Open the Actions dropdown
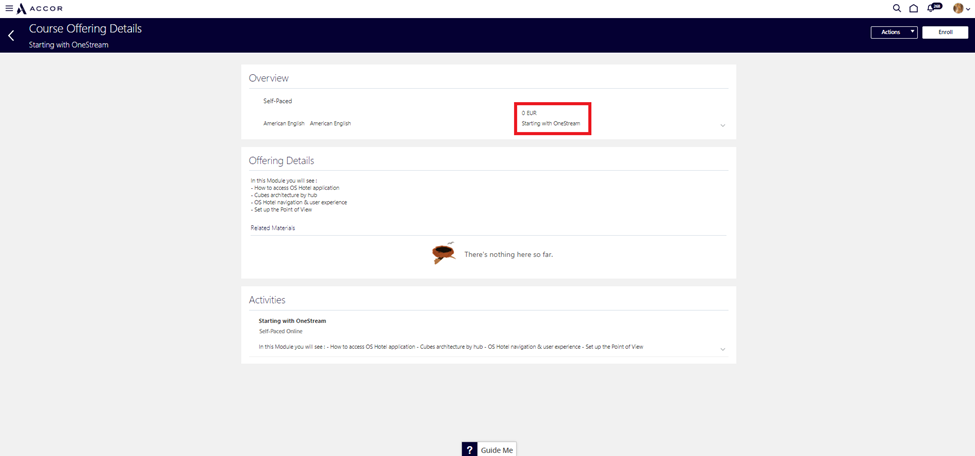975x456 pixels. (894, 32)
